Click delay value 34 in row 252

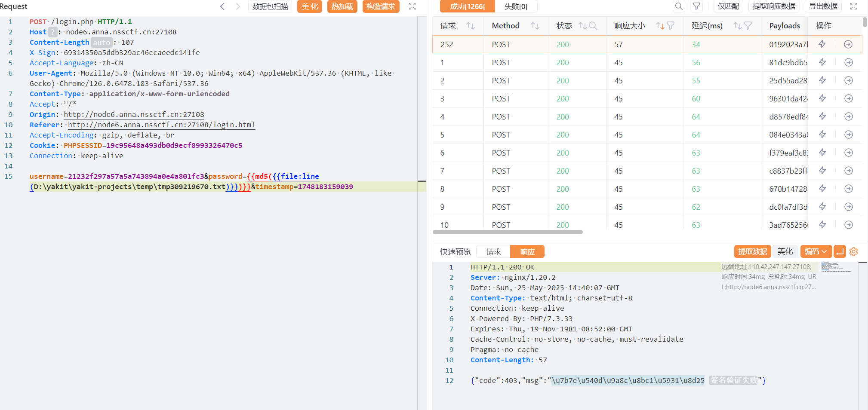coord(696,44)
